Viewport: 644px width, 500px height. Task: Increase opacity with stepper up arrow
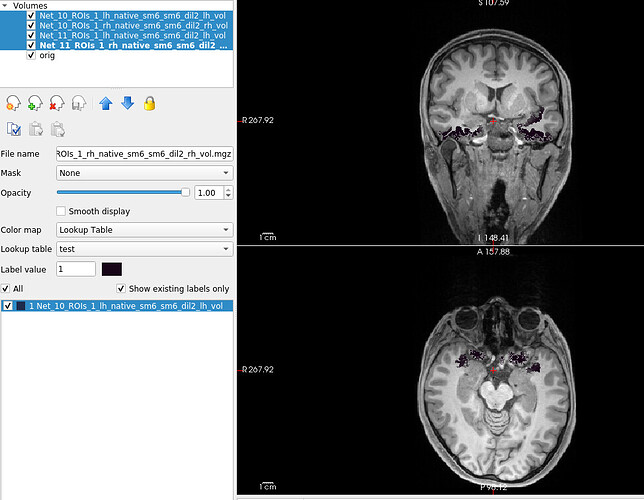click(x=228, y=189)
